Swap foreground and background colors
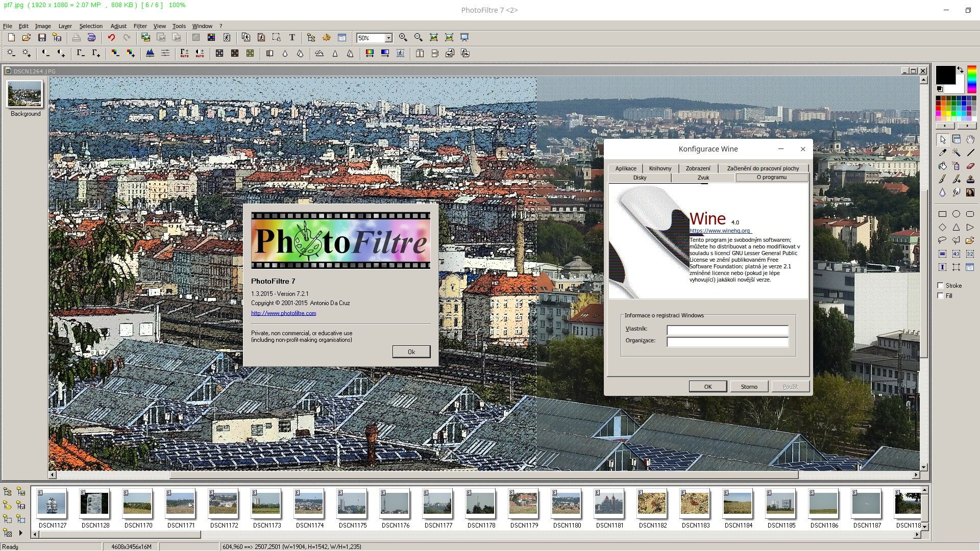980x551 pixels. [x=960, y=70]
